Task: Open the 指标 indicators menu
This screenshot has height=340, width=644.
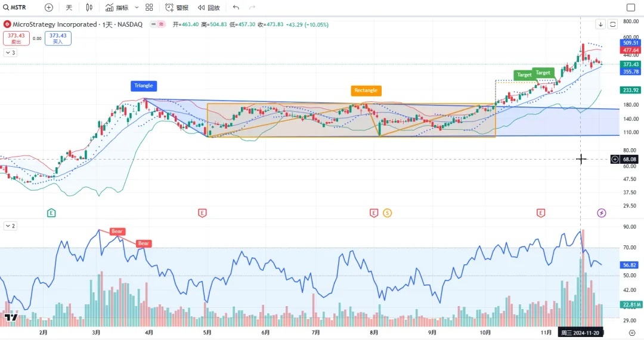Action: (x=116, y=8)
